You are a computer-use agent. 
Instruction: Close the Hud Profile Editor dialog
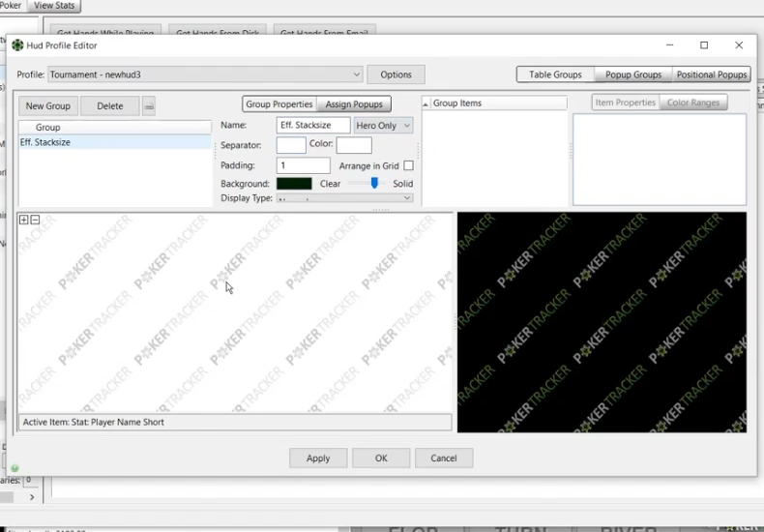point(739,45)
